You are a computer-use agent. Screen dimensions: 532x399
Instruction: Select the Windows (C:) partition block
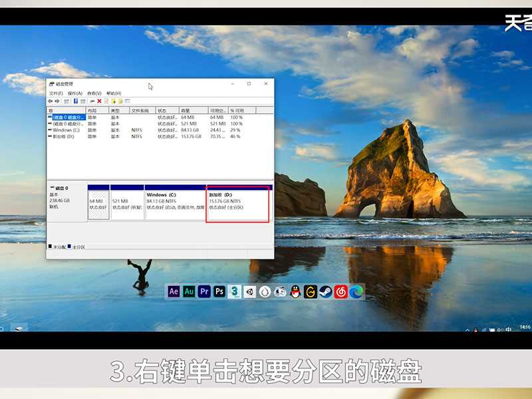click(x=174, y=204)
